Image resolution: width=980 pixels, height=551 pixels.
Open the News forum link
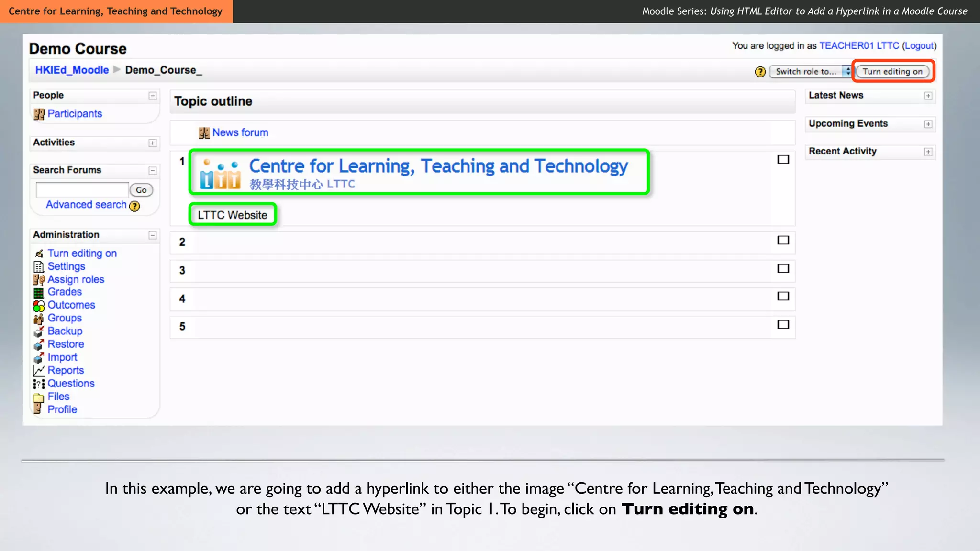point(240,132)
